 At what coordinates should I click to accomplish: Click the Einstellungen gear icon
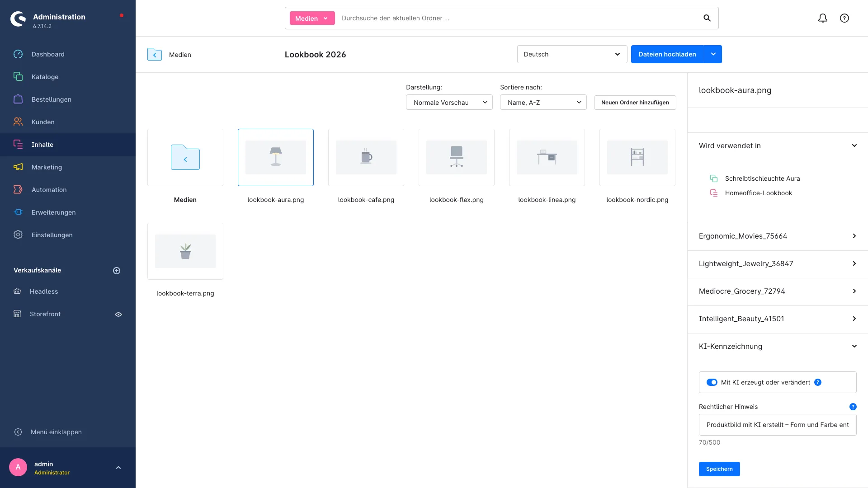[18, 235]
